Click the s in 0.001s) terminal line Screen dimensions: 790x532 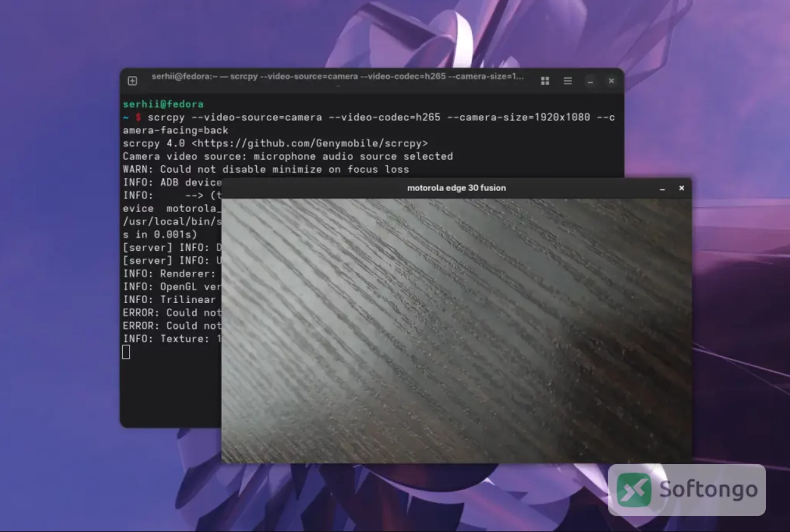pos(160,235)
